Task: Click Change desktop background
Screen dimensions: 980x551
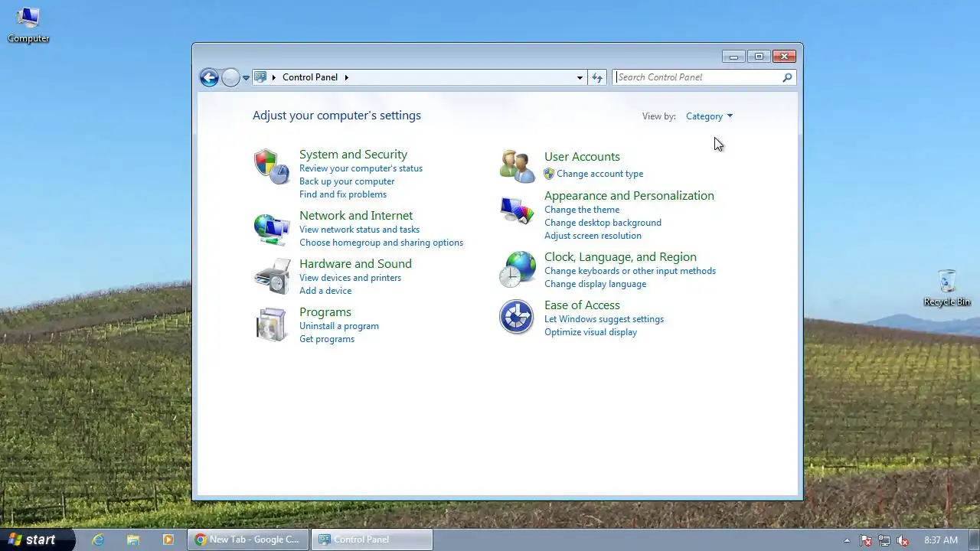Action: click(603, 223)
